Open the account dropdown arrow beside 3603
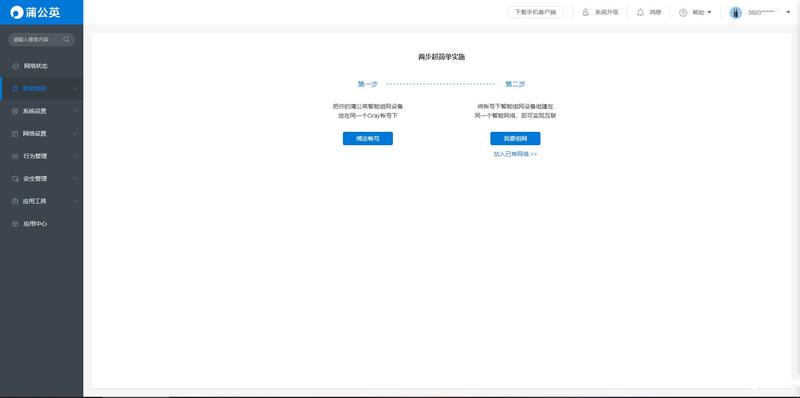 (788, 12)
